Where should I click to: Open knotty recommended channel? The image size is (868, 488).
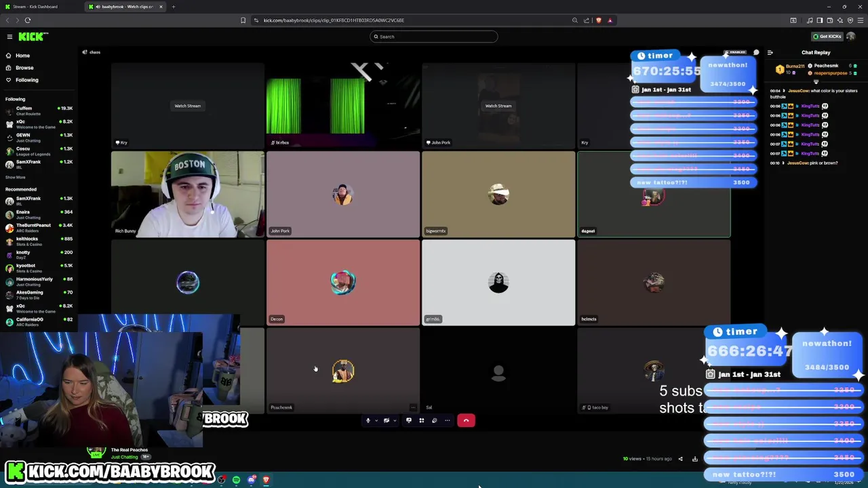(39, 255)
